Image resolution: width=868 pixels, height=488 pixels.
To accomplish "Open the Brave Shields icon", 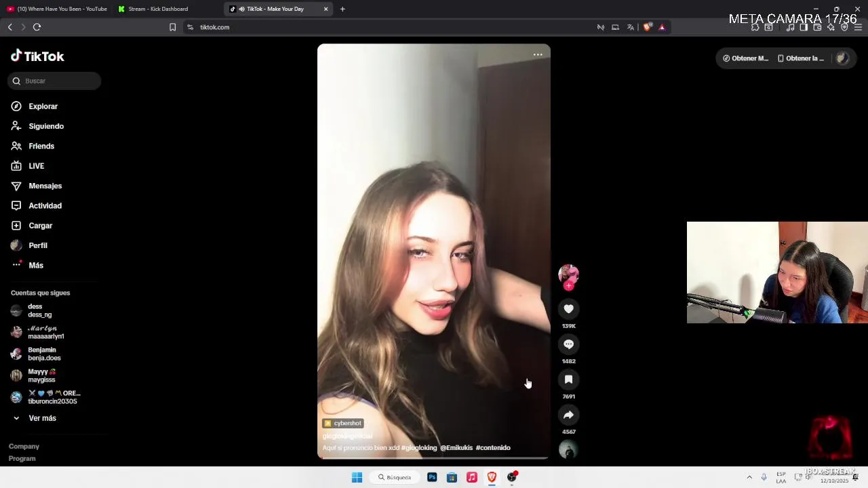I will click(x=647, y=27).
